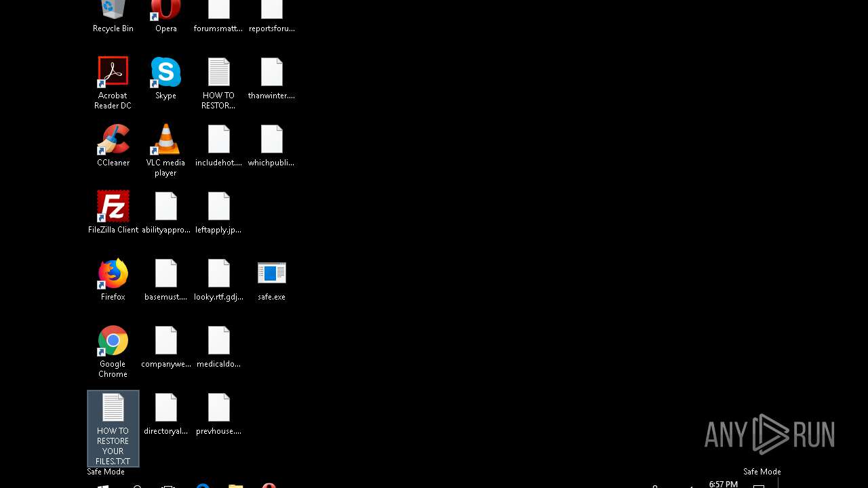The width and height of the screenshot is (868, 488).
Task: Click the 6:57 PM taskbar clock
Action: [724, 484]
